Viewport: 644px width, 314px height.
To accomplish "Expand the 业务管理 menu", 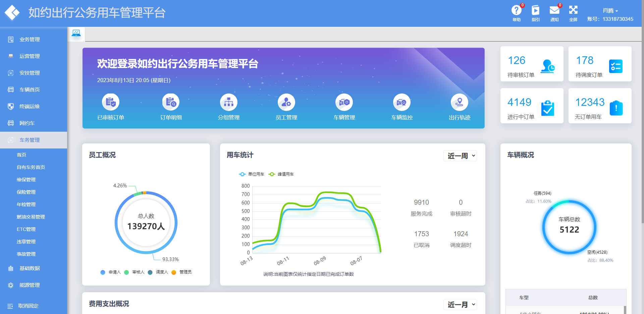I will click(34, 40).
